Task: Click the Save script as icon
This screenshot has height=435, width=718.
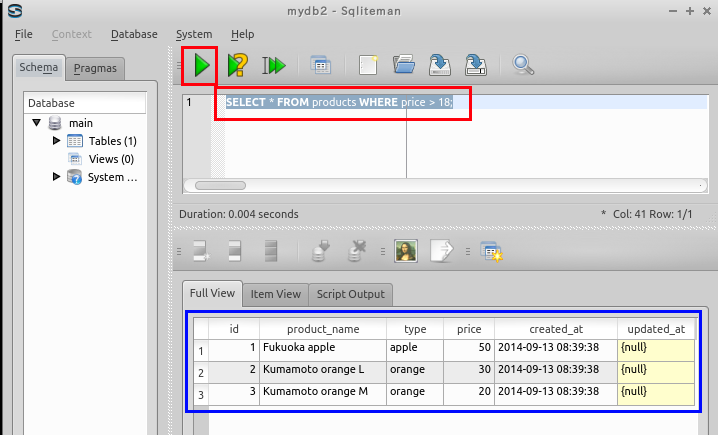Action: tap(476, 65)
